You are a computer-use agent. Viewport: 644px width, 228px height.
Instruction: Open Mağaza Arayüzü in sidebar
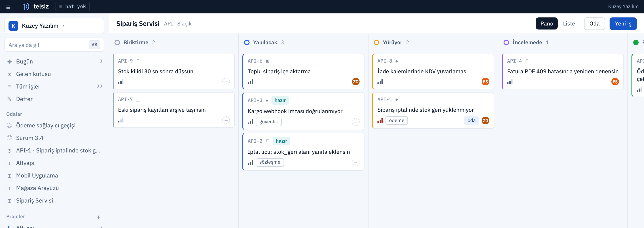(55, 188)
